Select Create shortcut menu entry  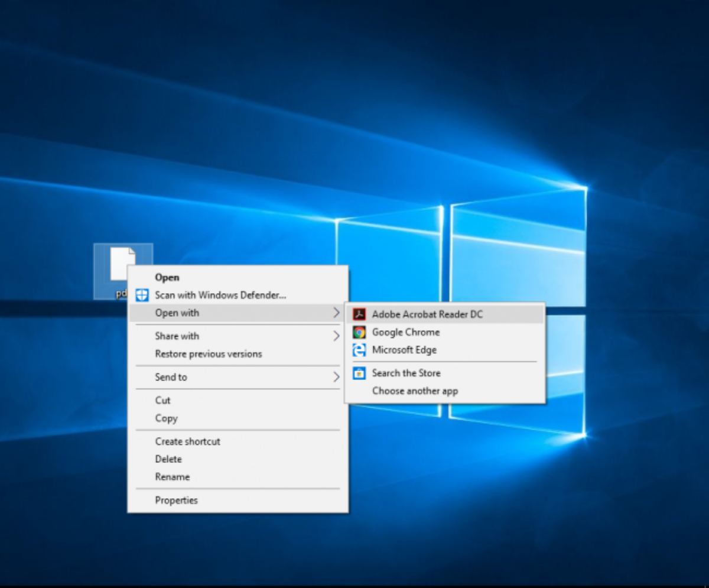point(187,441)
